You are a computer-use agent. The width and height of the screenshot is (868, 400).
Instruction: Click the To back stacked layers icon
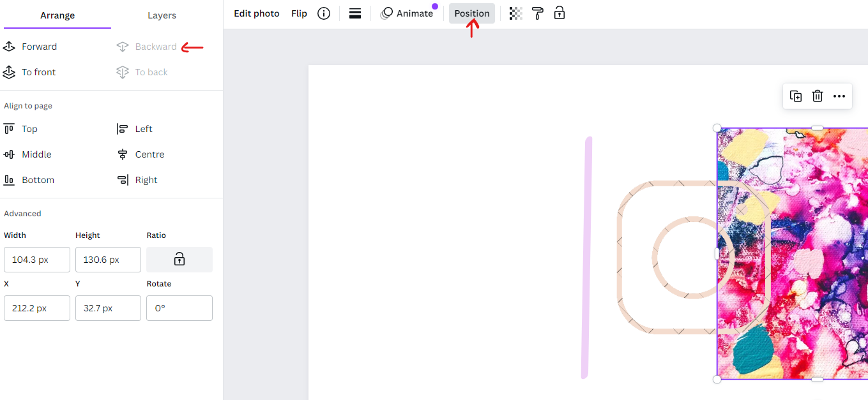pos(123,72)
